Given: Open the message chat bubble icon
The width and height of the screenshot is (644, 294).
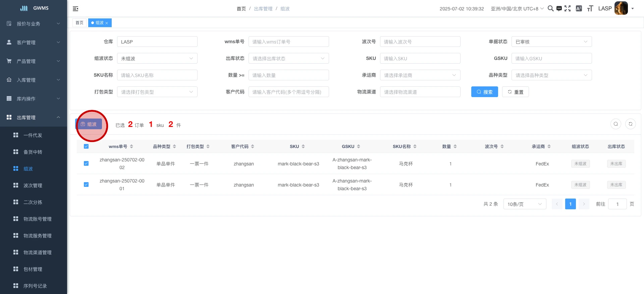Looking at the screenshot, I should point(559,9).
